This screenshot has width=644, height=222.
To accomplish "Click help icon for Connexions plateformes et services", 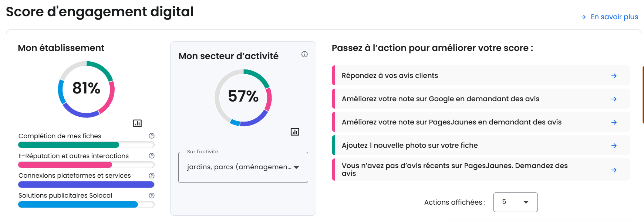I will point(152,175).
